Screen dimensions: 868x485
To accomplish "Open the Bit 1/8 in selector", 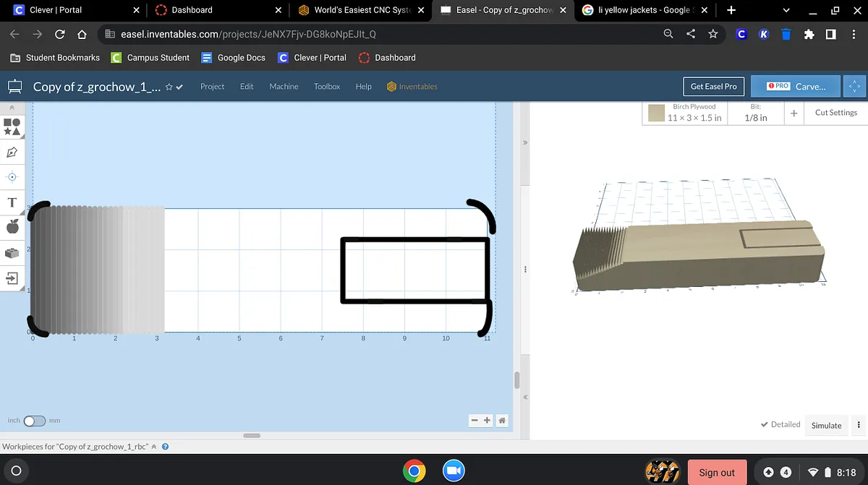I will click(756, 113).
